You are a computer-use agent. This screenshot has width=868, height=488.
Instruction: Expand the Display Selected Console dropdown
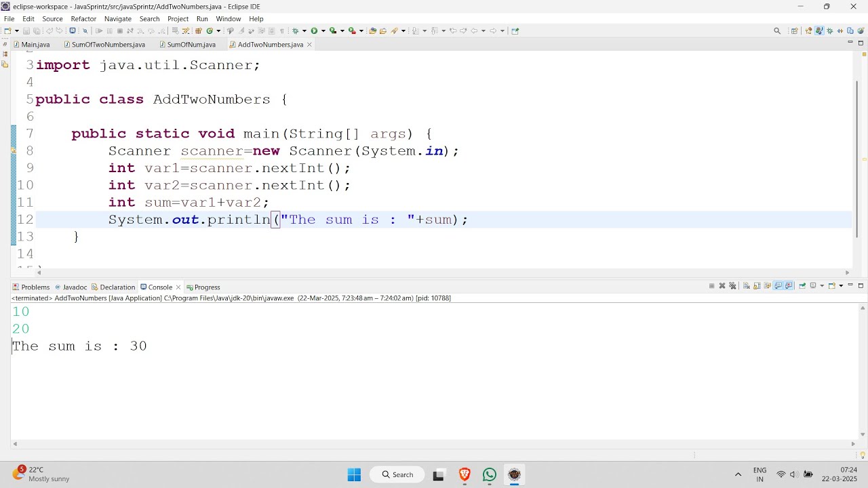click(x=822, y=286)
